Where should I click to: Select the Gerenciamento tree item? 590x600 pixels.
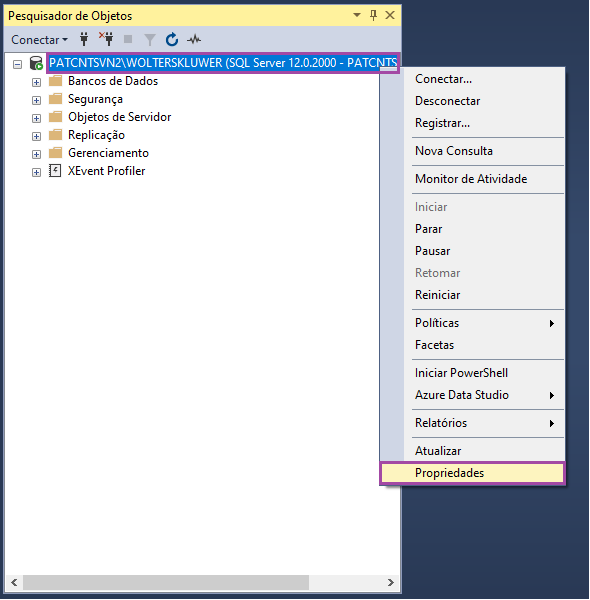click(108, 153)
